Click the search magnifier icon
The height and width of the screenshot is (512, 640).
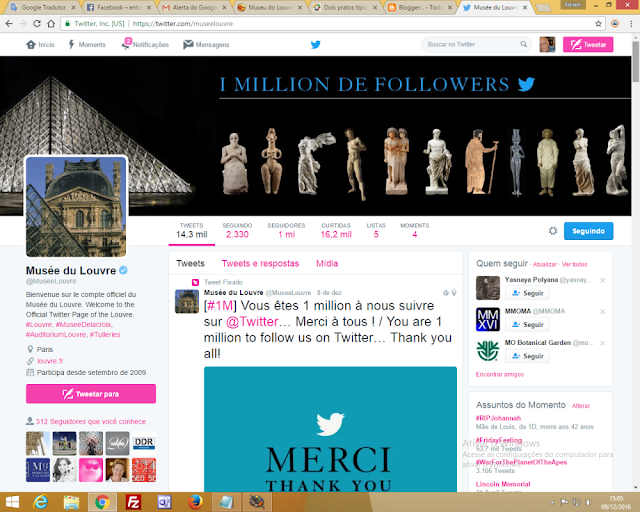(x=524, y=44)
